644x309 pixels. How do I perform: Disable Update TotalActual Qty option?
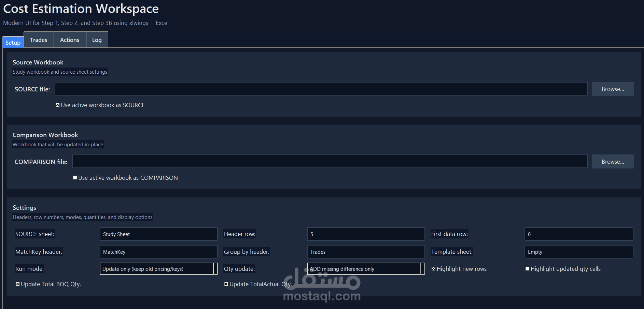pyautogui.click(x=226, y=284)
